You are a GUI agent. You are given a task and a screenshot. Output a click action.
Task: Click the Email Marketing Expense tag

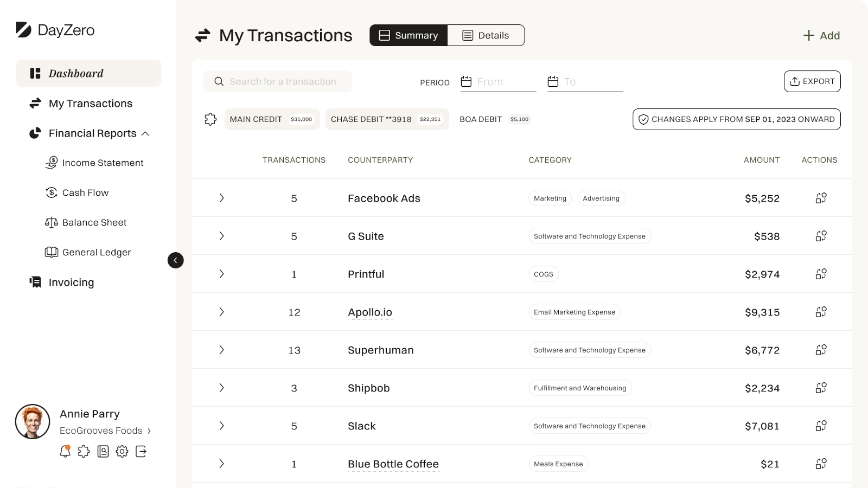(x=575, y=312)
